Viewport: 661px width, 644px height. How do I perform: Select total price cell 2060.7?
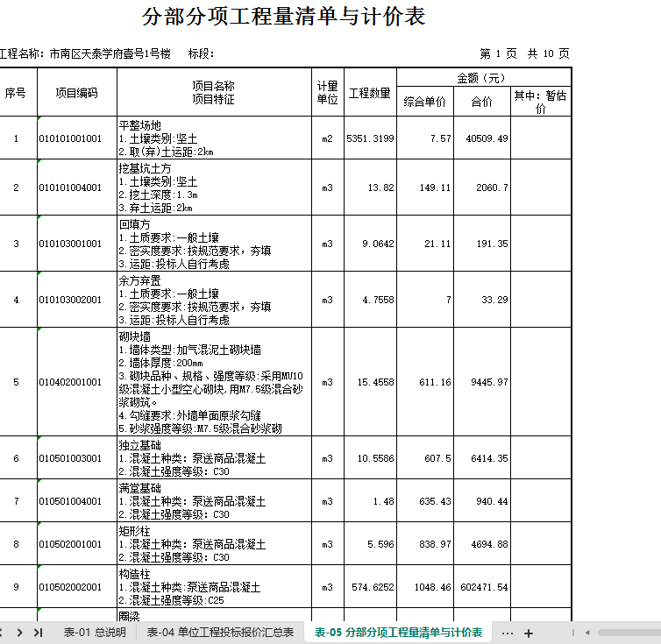[482, 188]
